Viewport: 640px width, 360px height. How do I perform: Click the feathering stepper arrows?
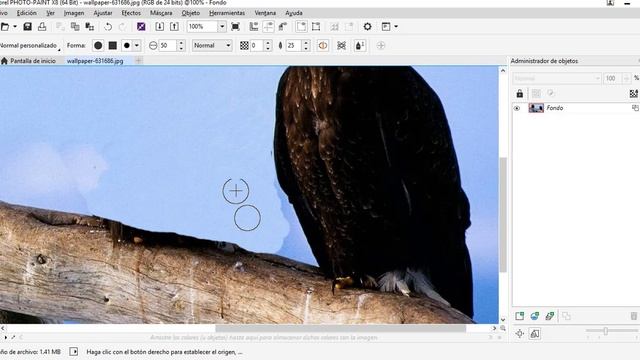coord(306,45)
